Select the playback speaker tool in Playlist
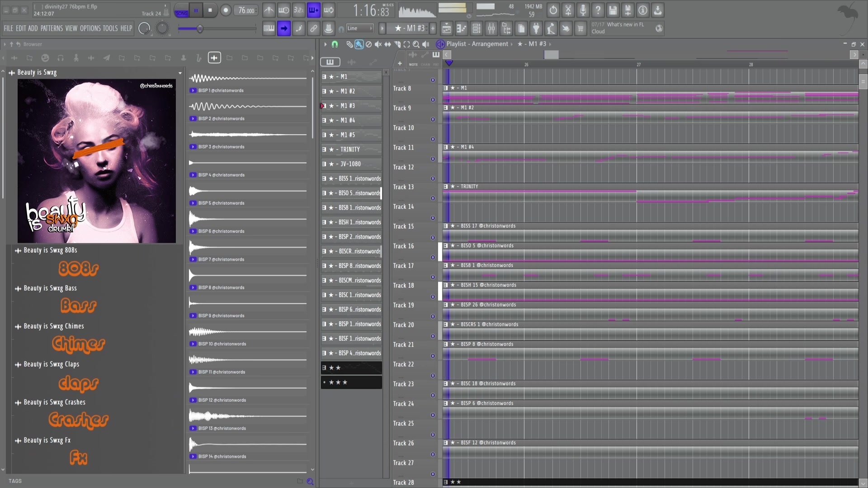This screenshot has width=868, height=488. tap(425, 44)
